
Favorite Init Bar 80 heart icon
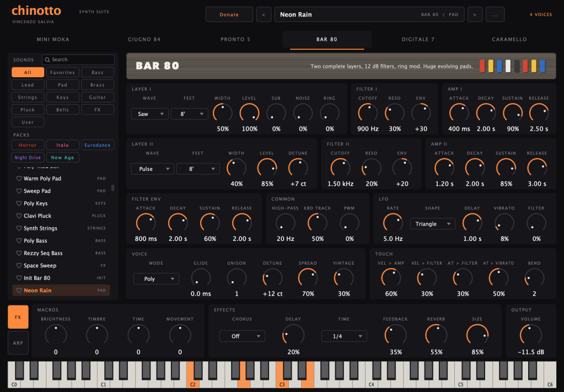19,278
